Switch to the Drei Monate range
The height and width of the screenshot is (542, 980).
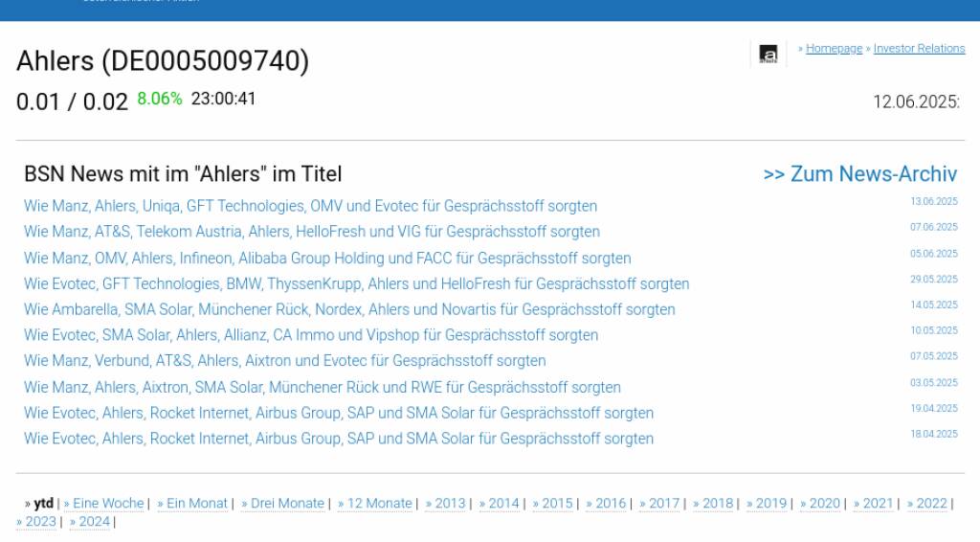(286, 504)
